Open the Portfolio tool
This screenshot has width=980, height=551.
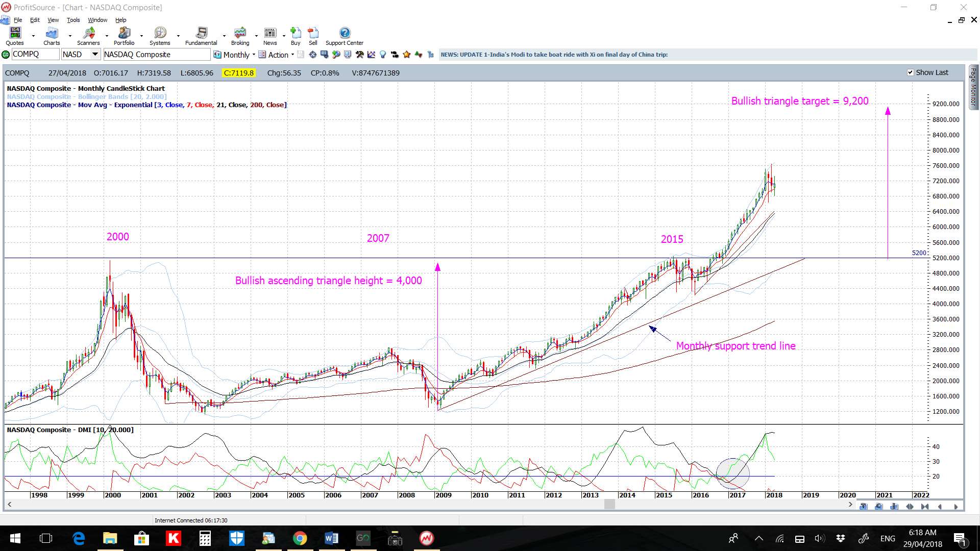[x=124, y=36]
